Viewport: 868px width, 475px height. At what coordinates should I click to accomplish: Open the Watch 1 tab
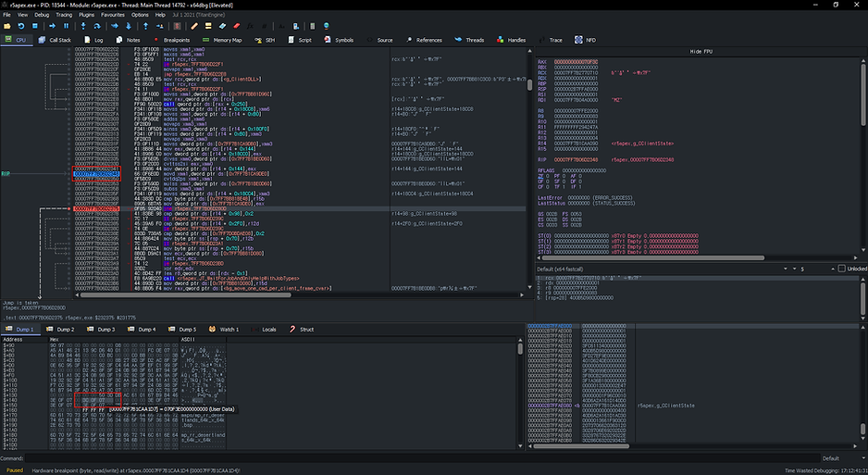coord(224,330)
